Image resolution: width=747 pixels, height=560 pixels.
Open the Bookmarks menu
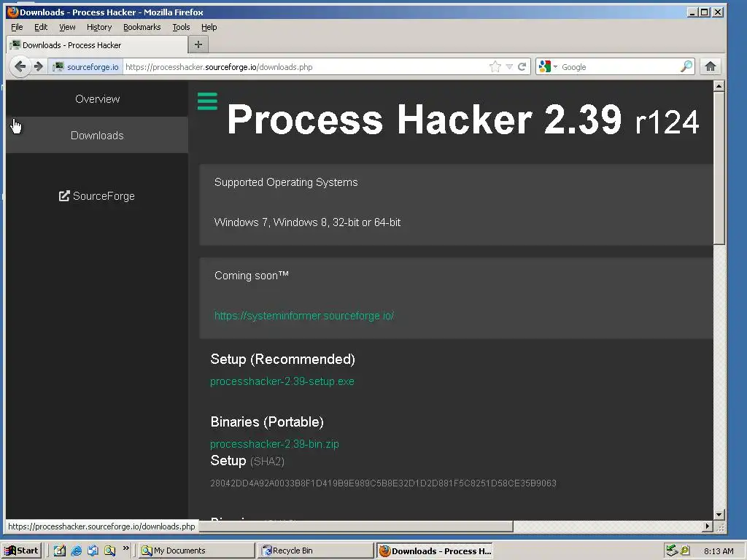click(x=142, y=27)
